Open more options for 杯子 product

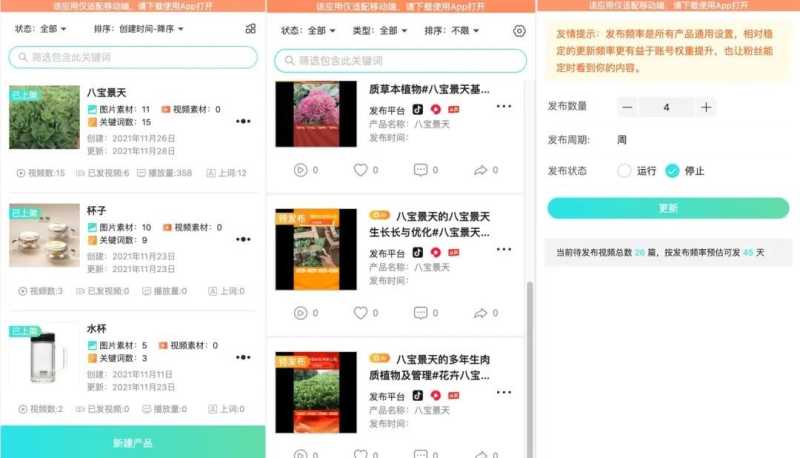(x=243, y=239)
